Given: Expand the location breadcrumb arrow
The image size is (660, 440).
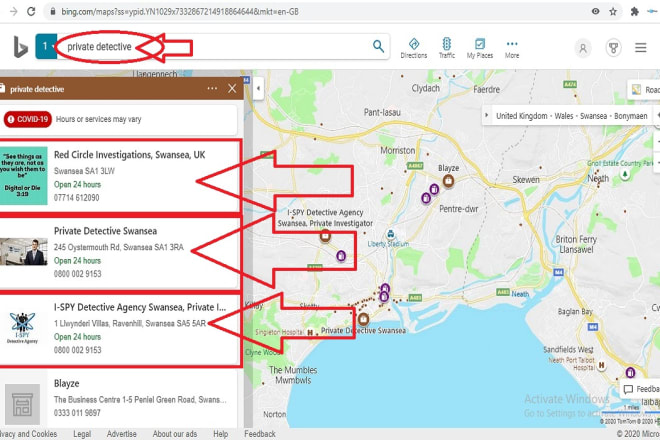Looking at the screenshot, I should 487,115.
